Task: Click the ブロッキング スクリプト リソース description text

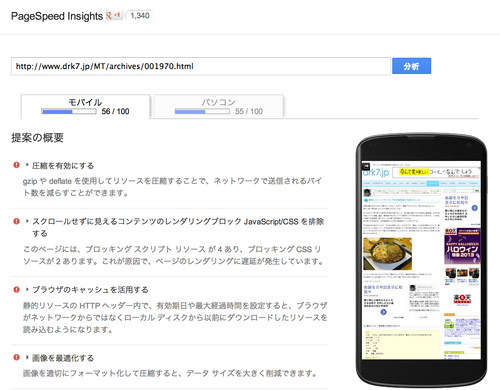Action: pyautogui.click(x=173, y=255)
